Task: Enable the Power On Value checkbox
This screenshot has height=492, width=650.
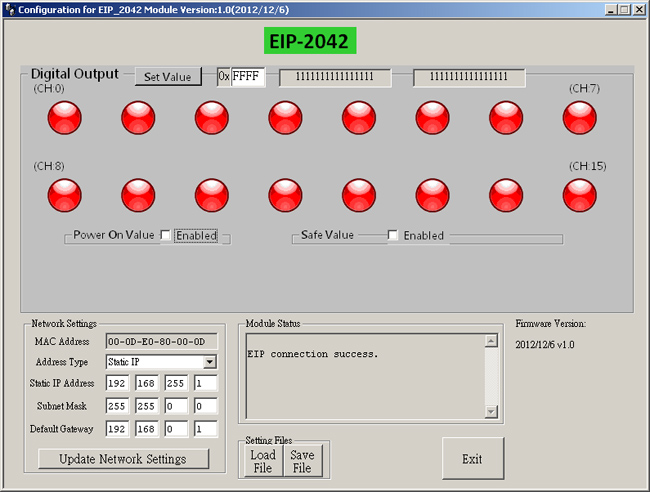Action: [166, 236]
